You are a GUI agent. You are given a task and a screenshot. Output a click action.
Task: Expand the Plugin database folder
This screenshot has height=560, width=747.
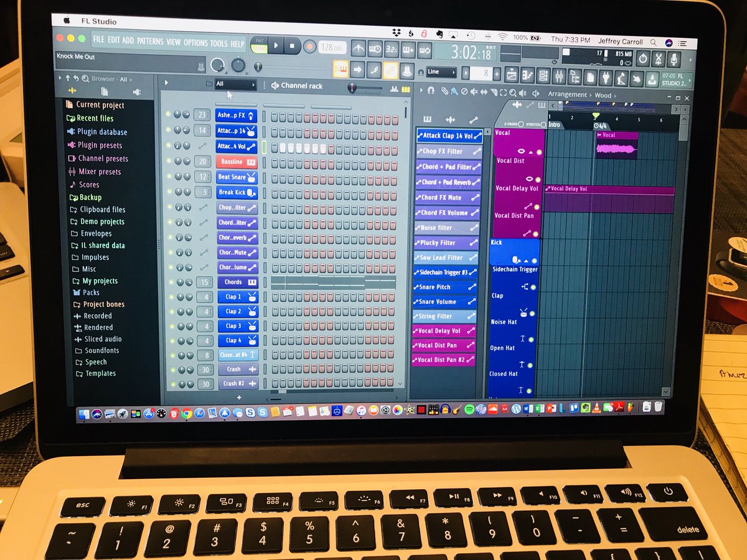[x=96, y=131]
